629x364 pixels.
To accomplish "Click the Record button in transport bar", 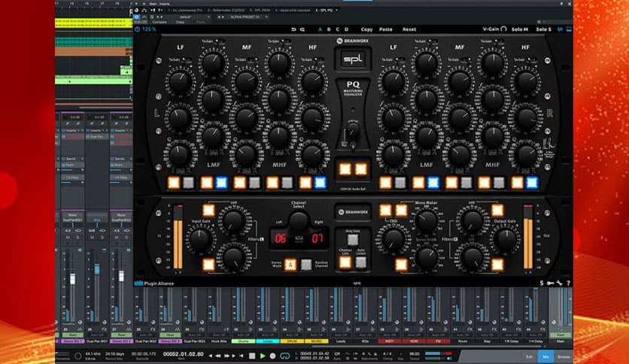I will point(273,356).
